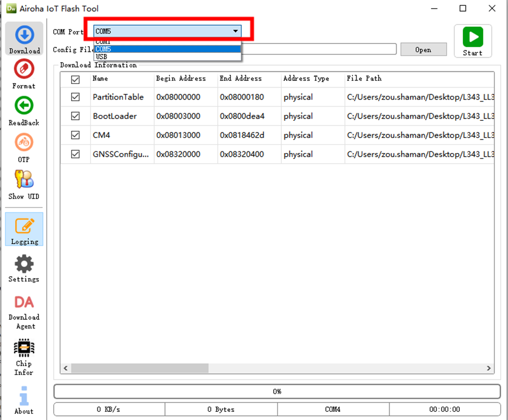
Task: Uncheck the PartitionTable row checkbox
Action: 75,97
